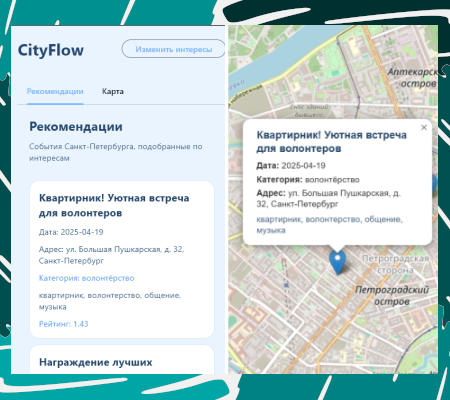This screenshot has width=450, height=400.
Task: Click the CityFlow logo
Action: (x=51, y=50)
